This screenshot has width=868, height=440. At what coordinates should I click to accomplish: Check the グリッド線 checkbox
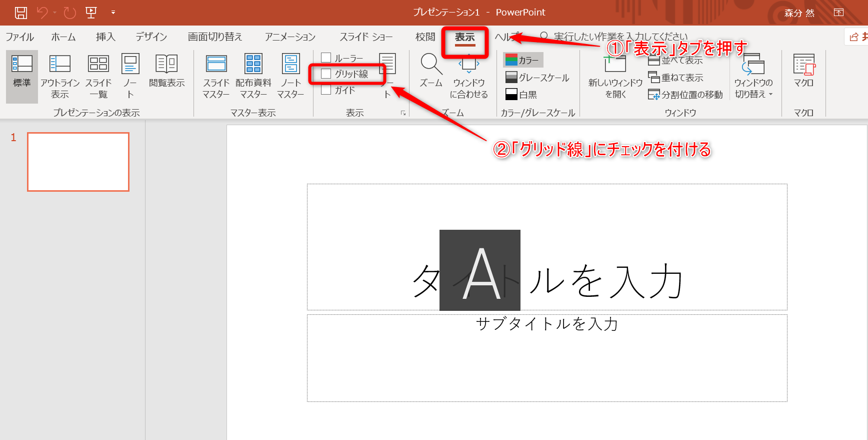pos(326,74)
